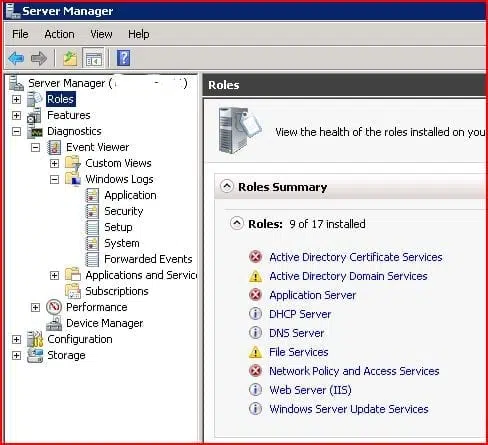Click the Up one level folder icon
The height and width of the screenshot is (445, 488).
70,58
